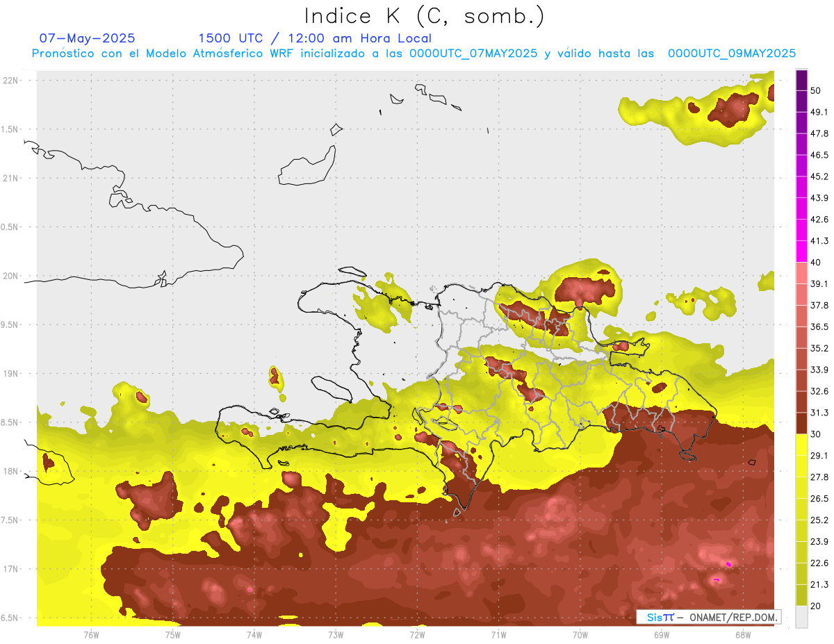Click the dark brown colorbar segment between 30 and 31.3

click(801, 423)
